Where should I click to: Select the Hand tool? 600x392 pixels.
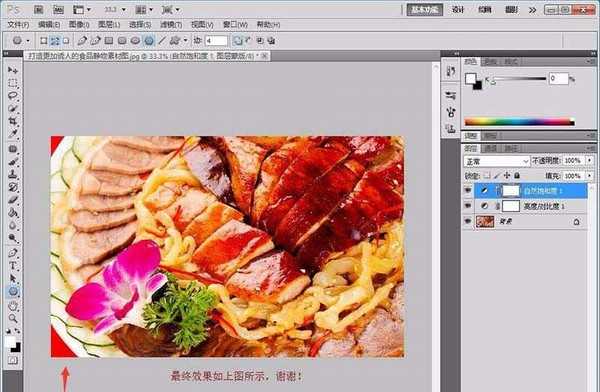pyautogui.click(x=13, y=306)
